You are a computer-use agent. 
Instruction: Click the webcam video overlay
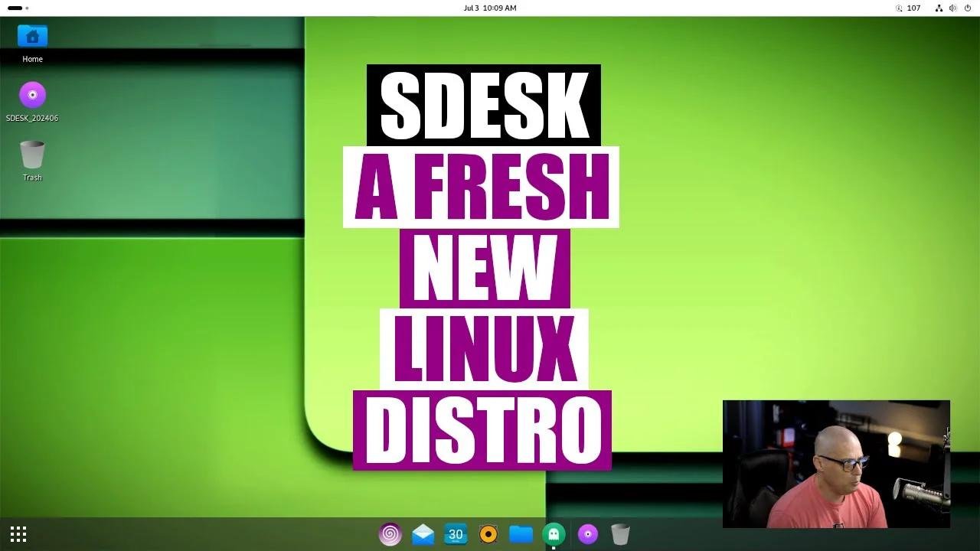point(836,465)
